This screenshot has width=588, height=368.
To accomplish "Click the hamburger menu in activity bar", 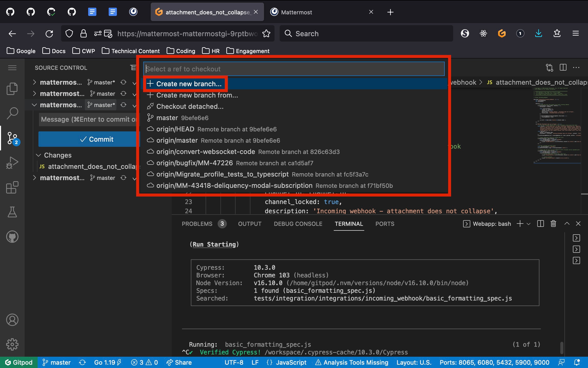I will 12,68.
